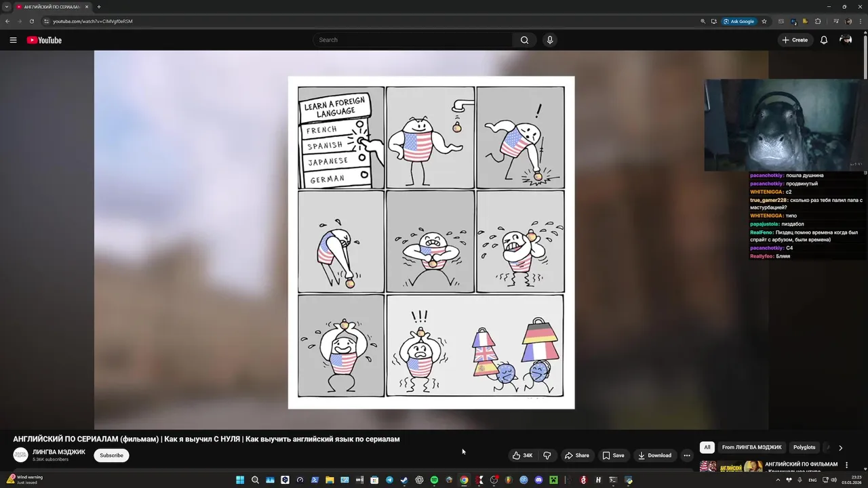Open the YouTube account avatar menu
Image resolution: width=868 pixels, height=488 pixels.
click(846, 40)
